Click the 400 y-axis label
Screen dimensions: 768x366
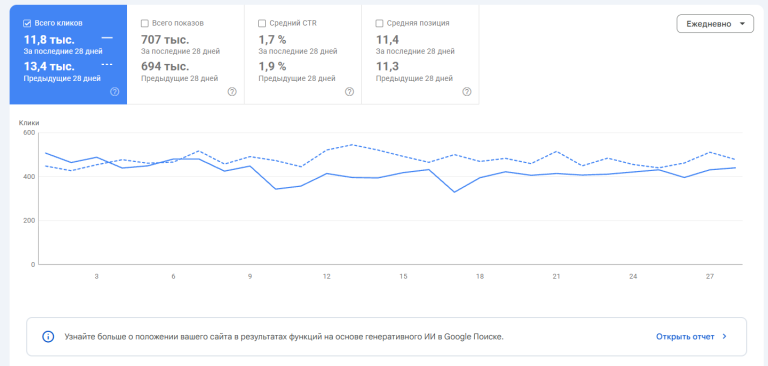pyautogui.click(x=30, y=177)
